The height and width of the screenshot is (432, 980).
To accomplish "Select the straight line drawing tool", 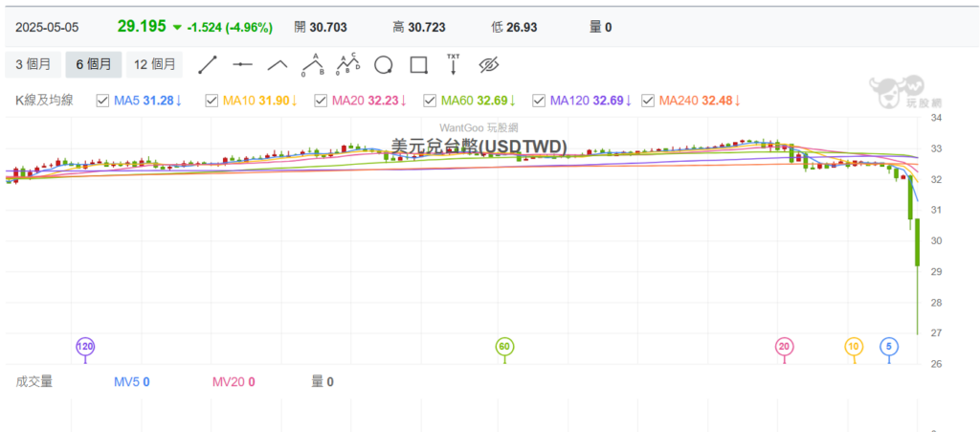I will 208,65.
